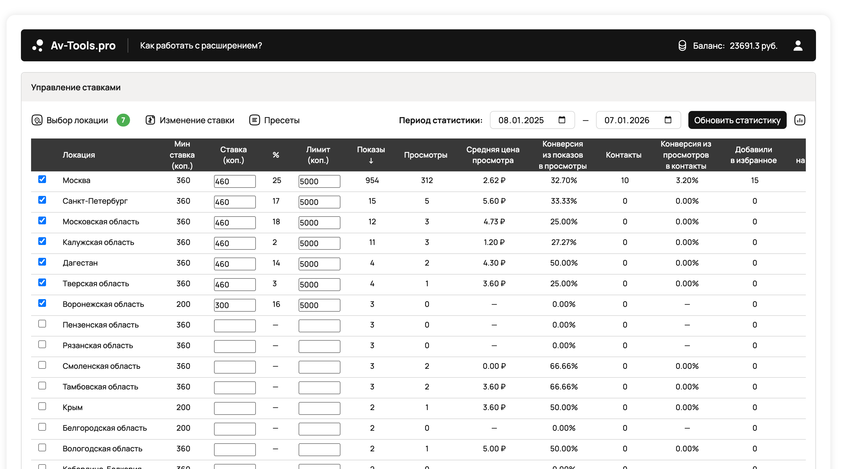Image resolution: width=868 pixels, height=469 pixels.
Task: Open the Выбор локации menu
Action: [77, 120]
